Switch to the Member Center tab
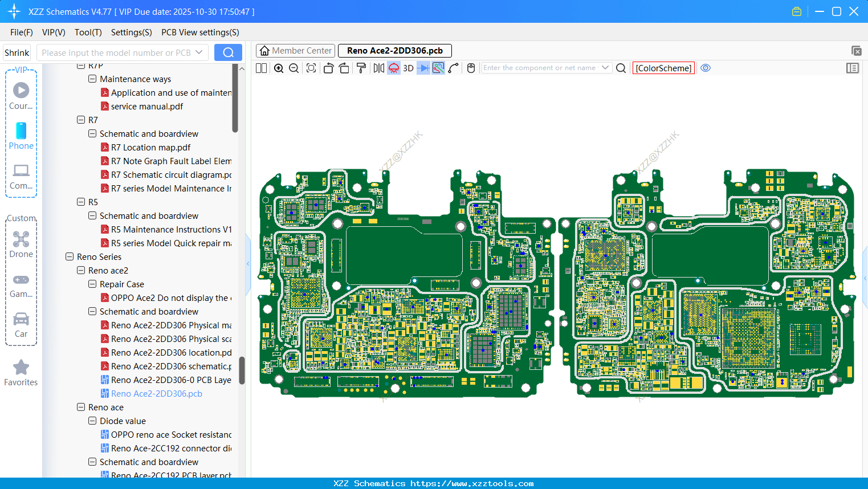 coord(295,51)
